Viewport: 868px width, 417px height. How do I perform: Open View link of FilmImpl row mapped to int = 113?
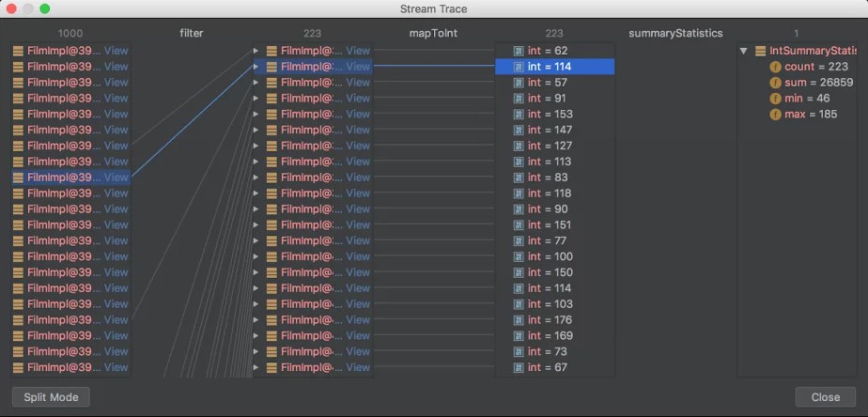pos(358,162)
